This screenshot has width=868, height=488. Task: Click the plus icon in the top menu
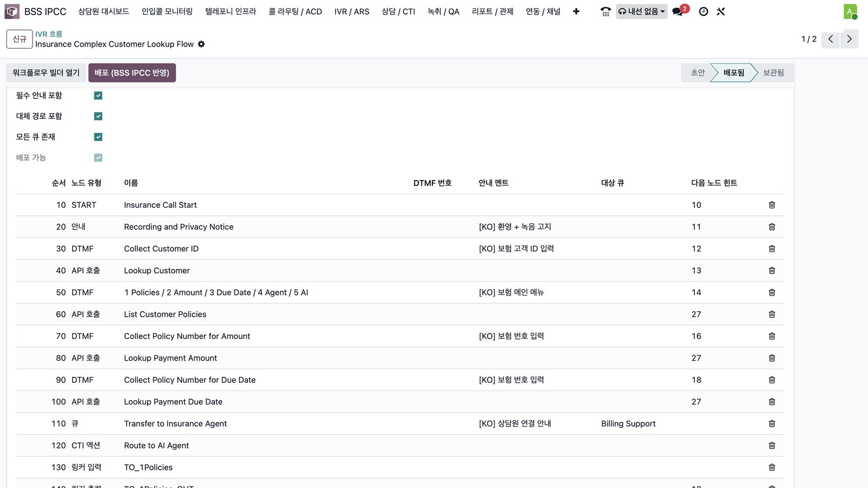coord(576,11)
